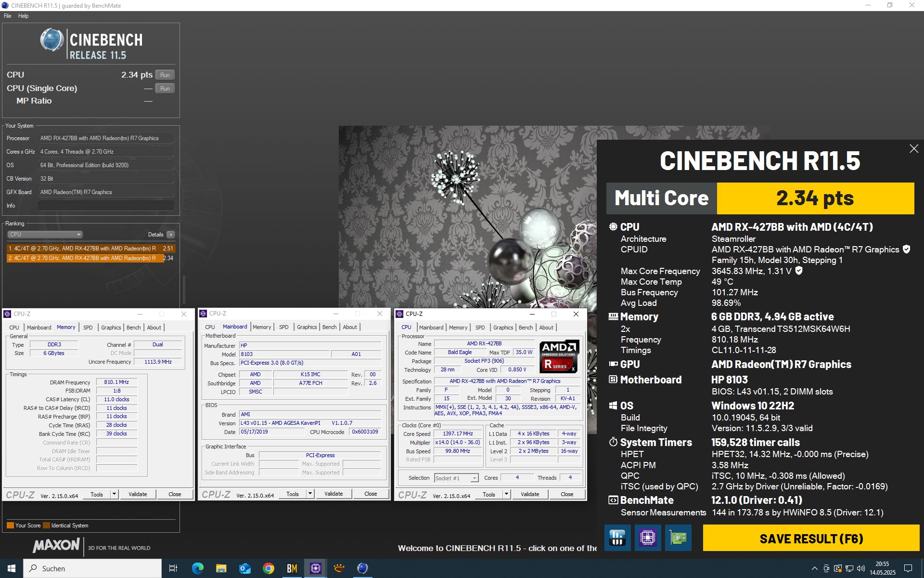Open the File menu in Cinebench

pyautogui.click(x=8, y=16)
